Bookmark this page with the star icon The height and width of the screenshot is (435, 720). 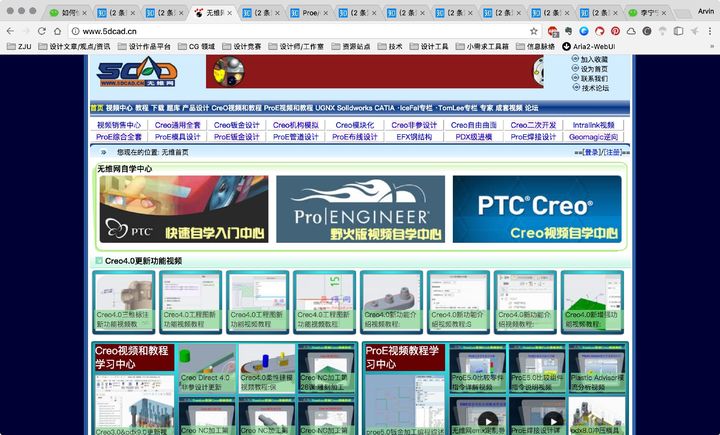click(x=534, y=31)
